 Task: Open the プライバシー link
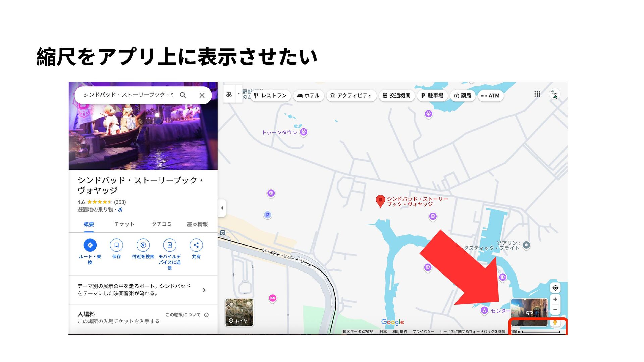(423, 332)
